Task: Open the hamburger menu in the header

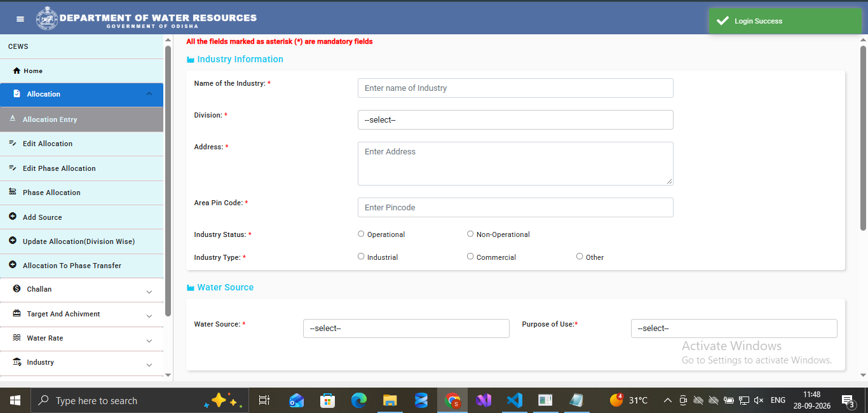Action: click(20, 19)
